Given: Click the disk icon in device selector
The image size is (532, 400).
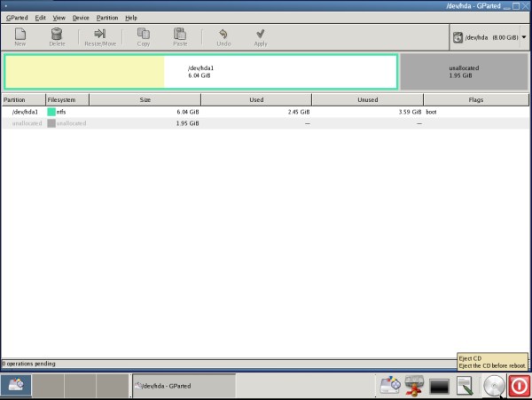Looking at the screenshot, I should point(458,37).
